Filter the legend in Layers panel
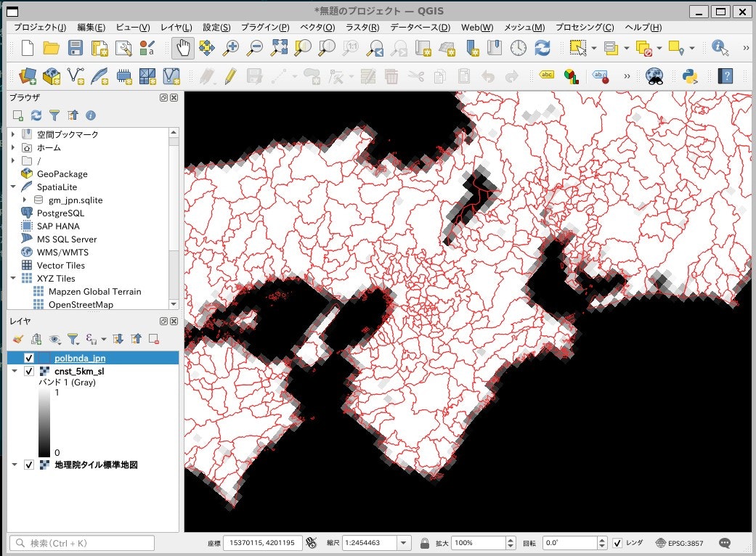Image resolution: width=756 pixels, height=556 pixels. pyautogui.click(x=73, y=338)
